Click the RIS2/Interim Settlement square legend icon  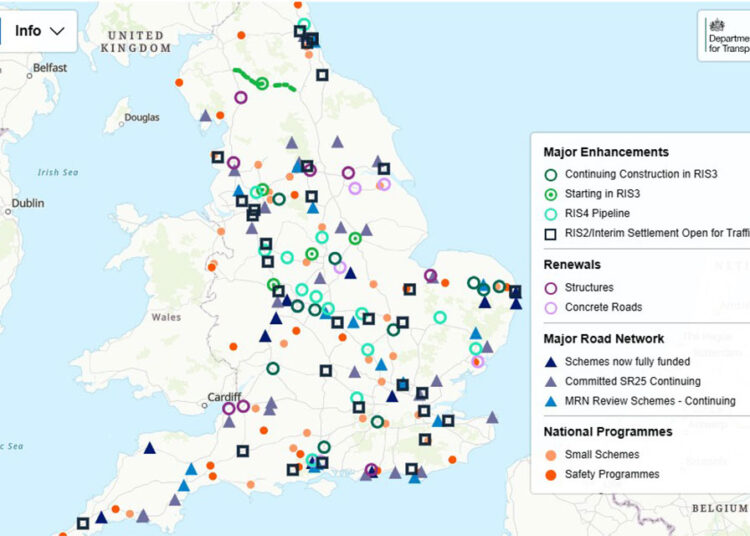[x=551, y=234]
